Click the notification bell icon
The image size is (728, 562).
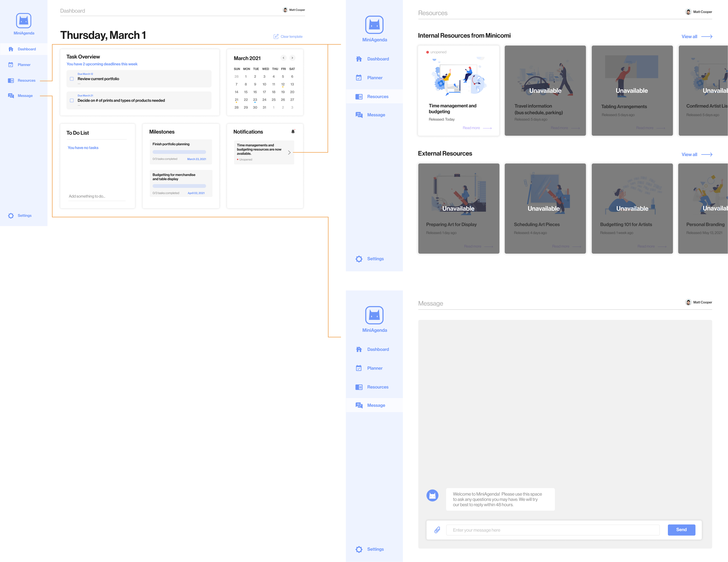coord(293,132)
